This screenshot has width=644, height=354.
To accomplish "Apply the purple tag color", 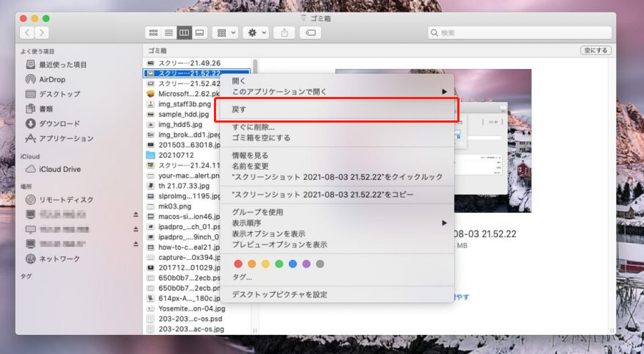I will tap(307, 264).
